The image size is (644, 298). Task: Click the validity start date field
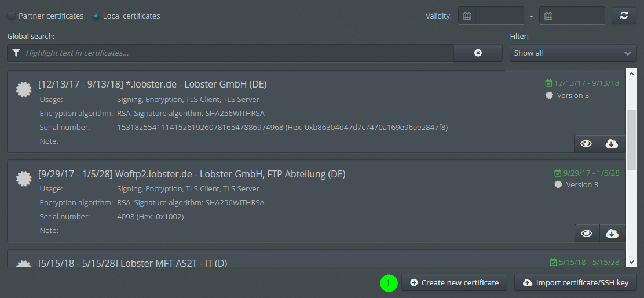500,16
